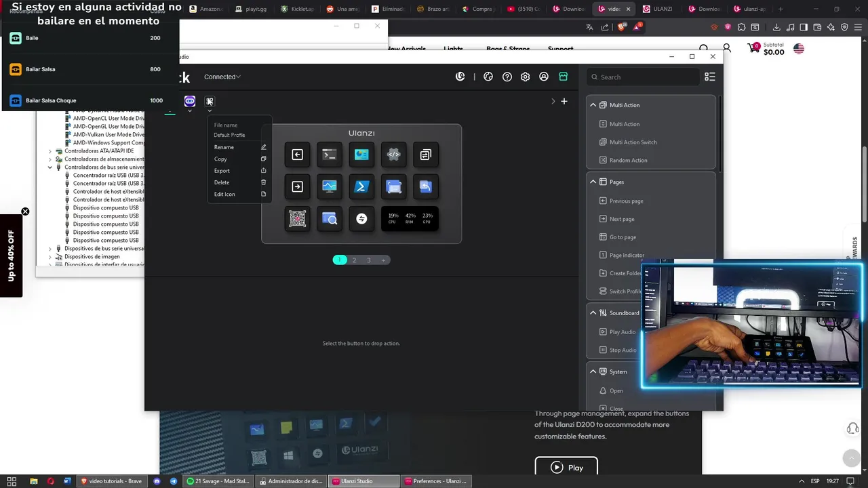
Task: Click the forward-arrow key on the deck
Action: click(297, 186)
